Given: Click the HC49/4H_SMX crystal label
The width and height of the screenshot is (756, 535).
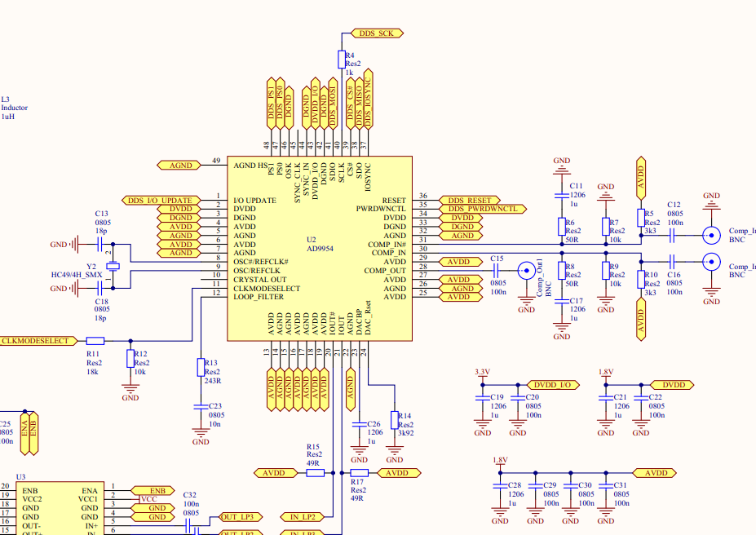Looking at the screenshot, I should coord(77,275).
